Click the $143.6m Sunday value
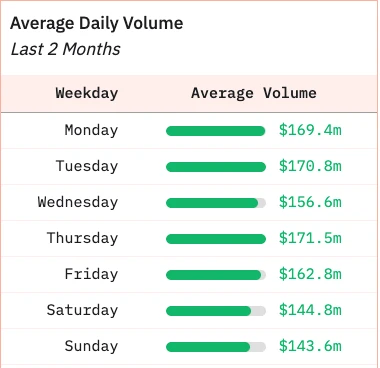 pos(310,346)
